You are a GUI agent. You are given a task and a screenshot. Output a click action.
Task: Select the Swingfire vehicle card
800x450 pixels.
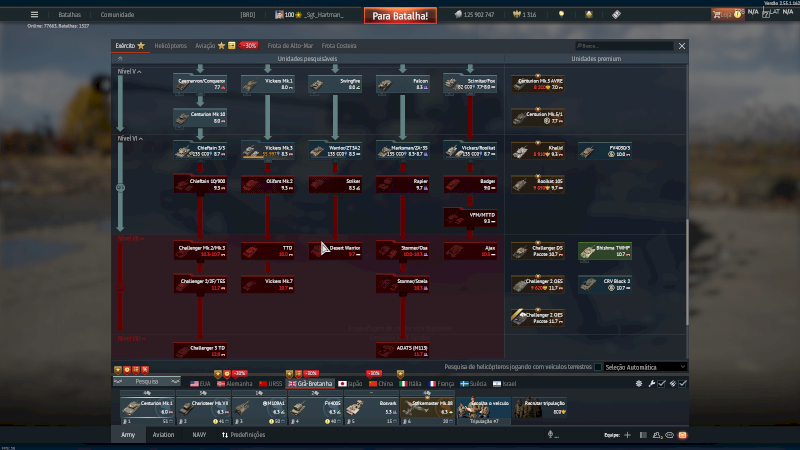point(335,84)
